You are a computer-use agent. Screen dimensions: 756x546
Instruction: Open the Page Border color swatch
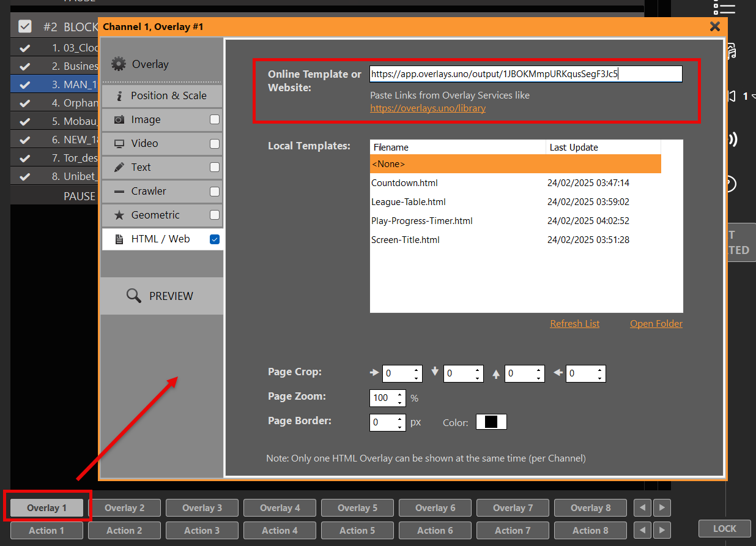click(x=491, y=422)
